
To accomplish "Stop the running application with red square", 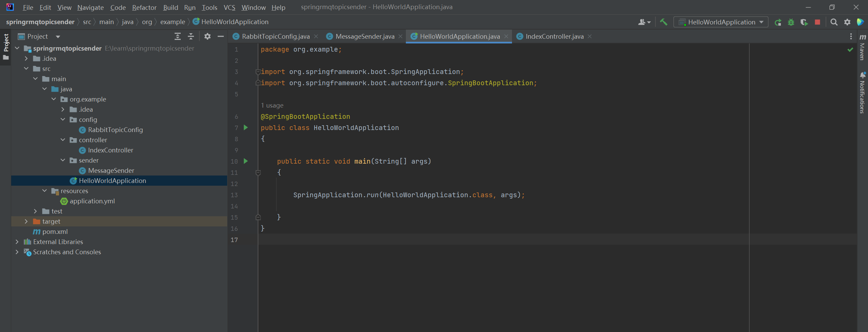I will coord(817,22).
